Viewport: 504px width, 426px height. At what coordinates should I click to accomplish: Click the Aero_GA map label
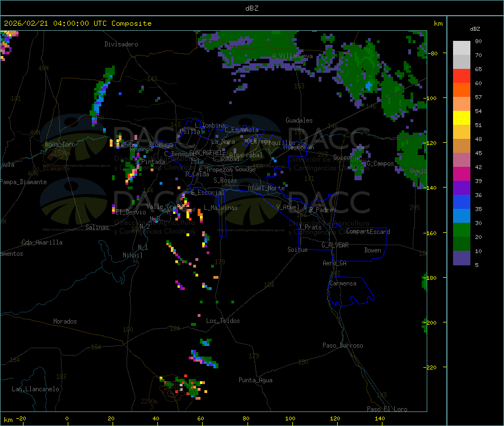tap(335, 263)
